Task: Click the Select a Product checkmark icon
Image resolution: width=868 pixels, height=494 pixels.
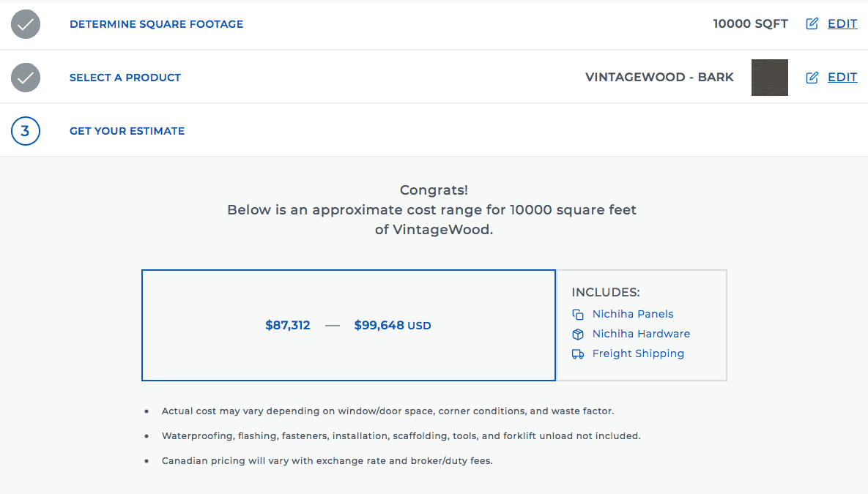Action: tap(26, 77)
